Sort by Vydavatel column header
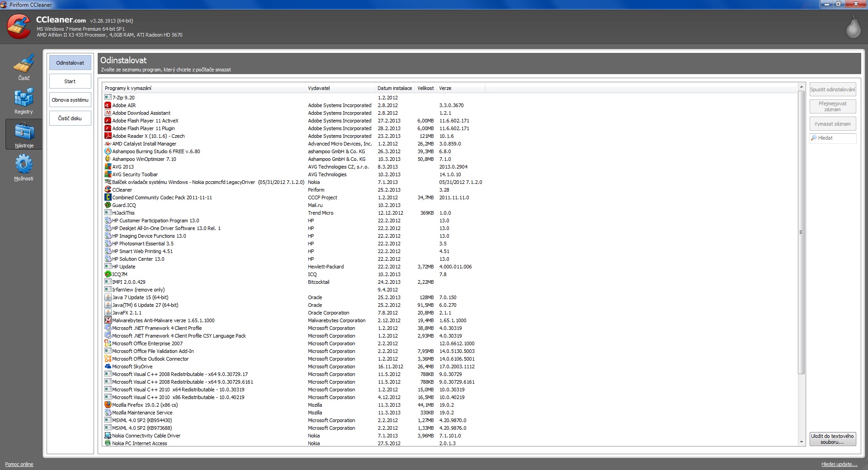Image resolution: width=868 pixels, height=470 pixels. pos(341,88)
